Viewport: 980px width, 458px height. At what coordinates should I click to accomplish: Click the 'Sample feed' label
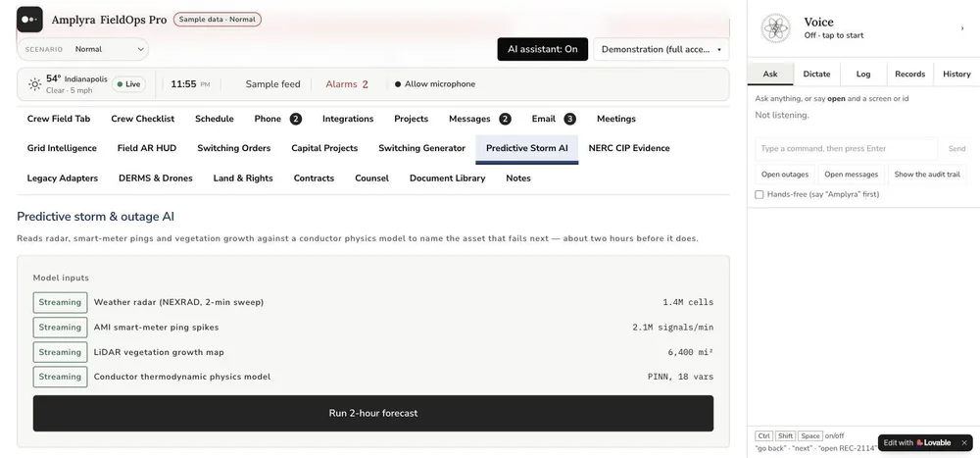click(x=272, y=83)
